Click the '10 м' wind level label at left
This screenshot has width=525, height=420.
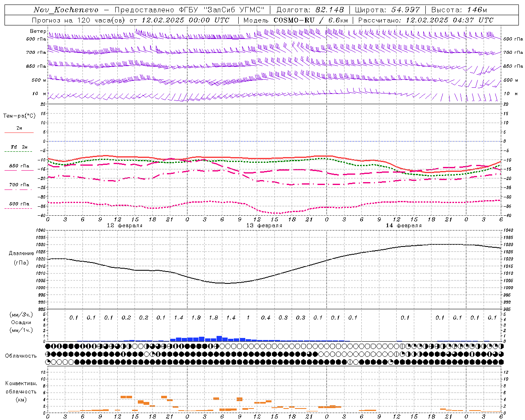coord(39,94)
